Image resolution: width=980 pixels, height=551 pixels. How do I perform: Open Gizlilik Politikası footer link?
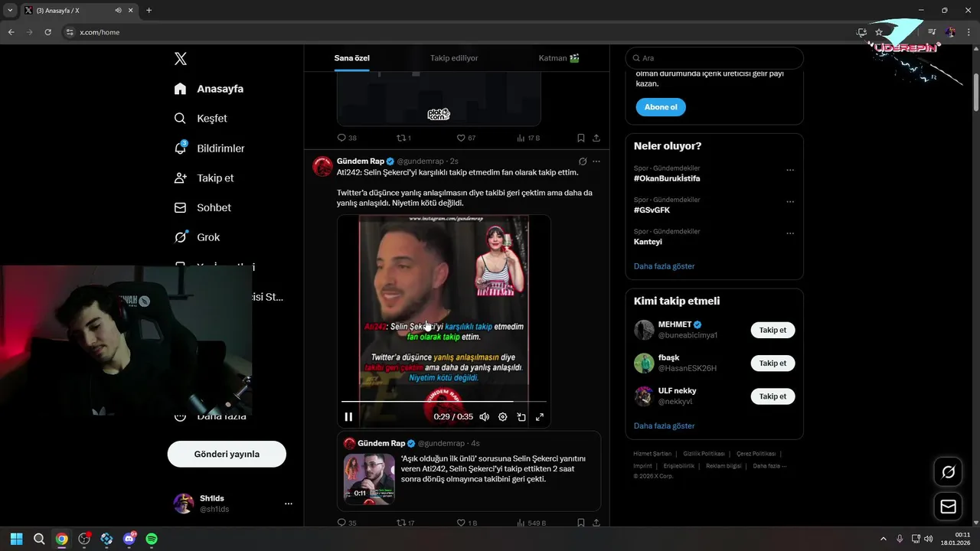coord(703,454)
